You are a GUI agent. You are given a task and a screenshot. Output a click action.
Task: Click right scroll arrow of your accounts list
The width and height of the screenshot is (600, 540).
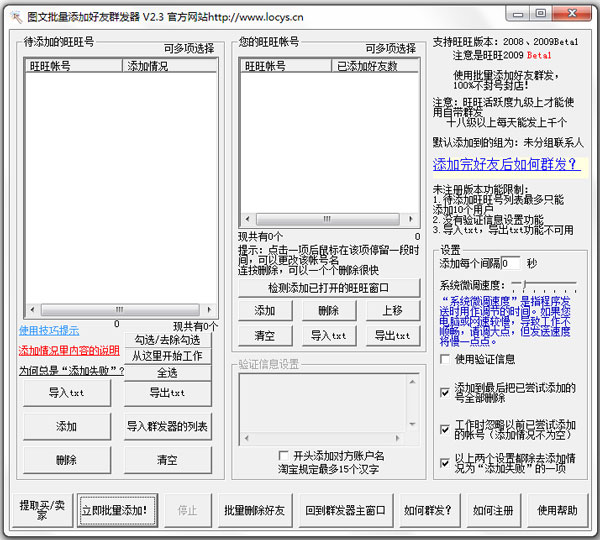pyautogui.click(x=411, y=219)
